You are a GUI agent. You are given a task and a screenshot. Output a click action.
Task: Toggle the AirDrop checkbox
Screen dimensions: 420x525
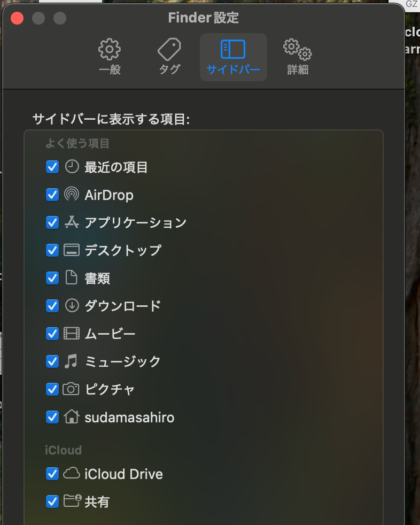[x=52, y=195]
